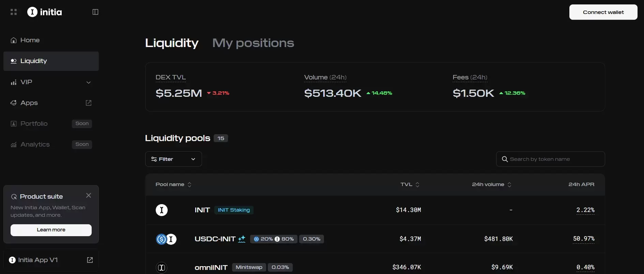
Task: Open Apps external link icon
Action: [x=89, y=103]
